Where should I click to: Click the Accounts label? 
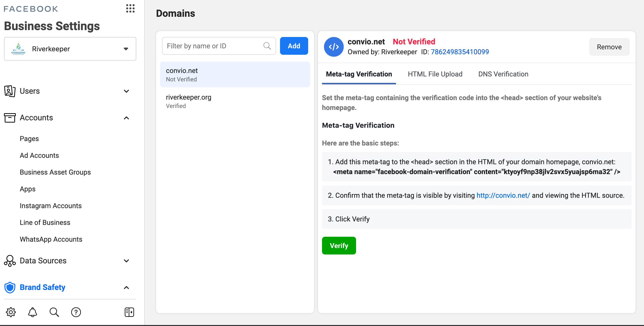coord(36,118)
